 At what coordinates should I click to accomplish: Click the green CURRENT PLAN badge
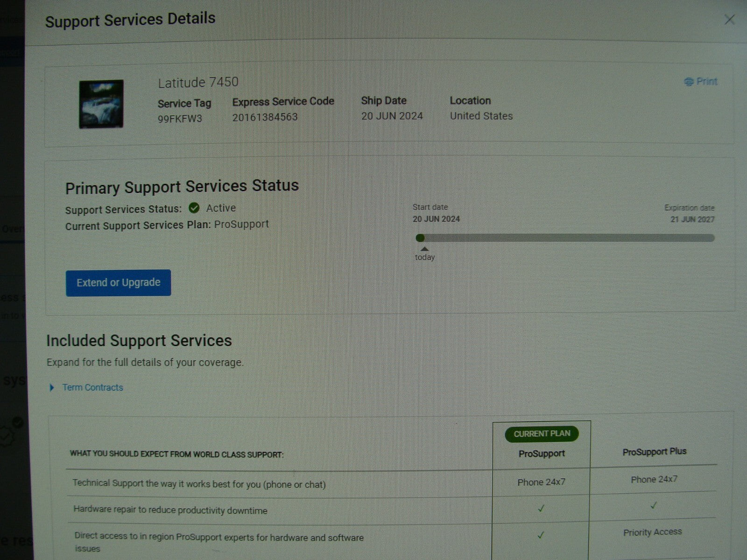point(542,434)
